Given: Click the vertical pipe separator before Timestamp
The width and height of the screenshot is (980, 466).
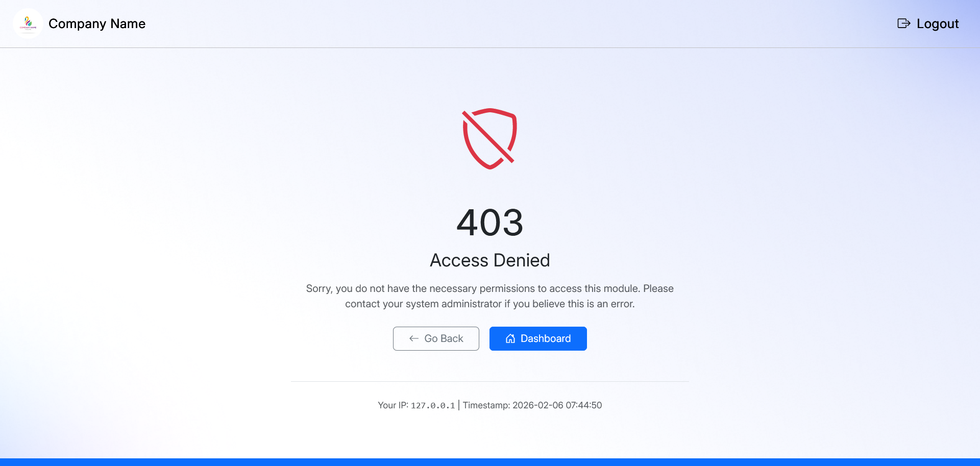Looking at the screenshot, I should (459, 405).
